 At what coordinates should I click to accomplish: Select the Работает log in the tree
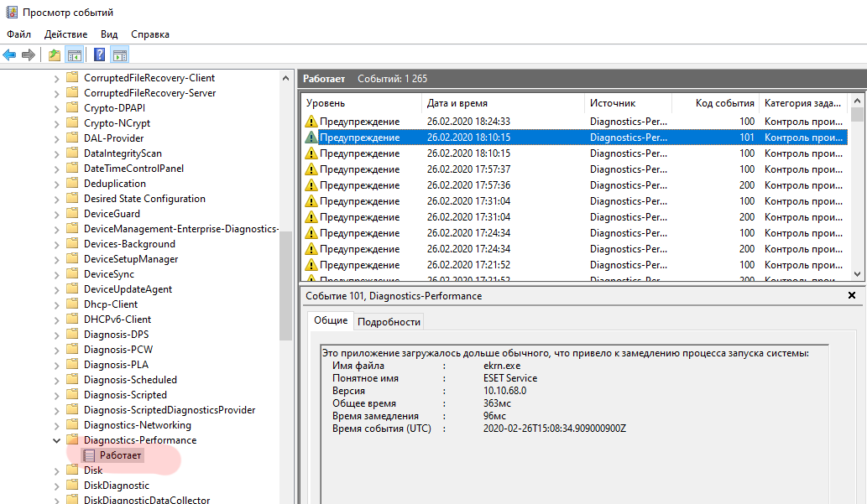tap(121, 455)
